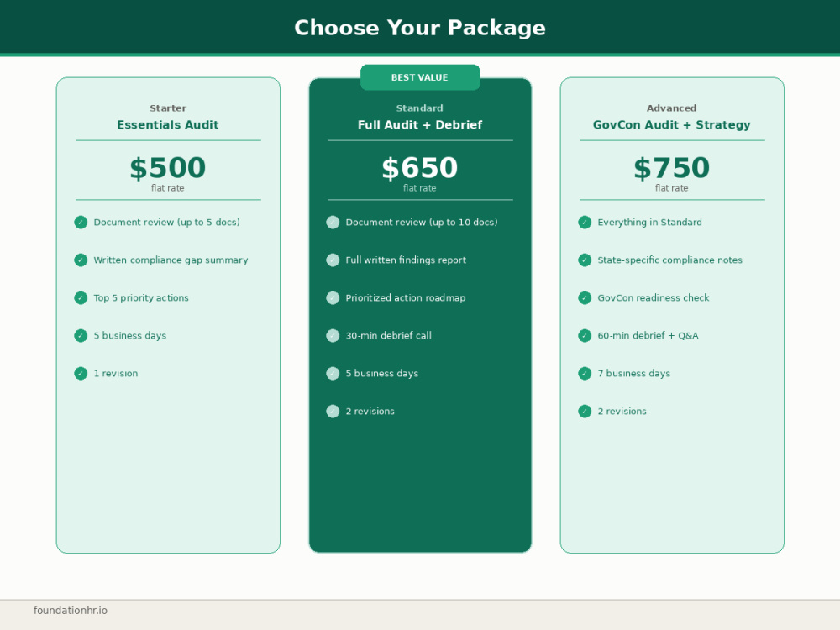
Task: Click checkmark beside 'State-specific compliance notes'
Action: (585, 260)
